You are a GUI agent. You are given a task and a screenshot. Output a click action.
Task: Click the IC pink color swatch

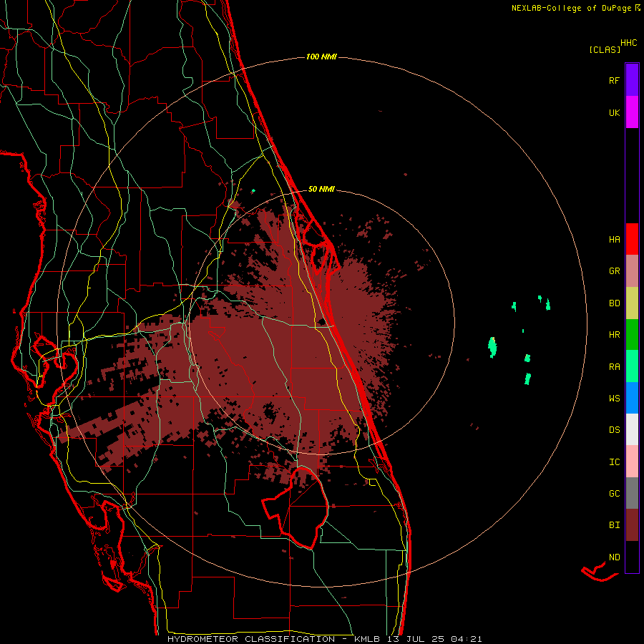[x=632, y=462]
